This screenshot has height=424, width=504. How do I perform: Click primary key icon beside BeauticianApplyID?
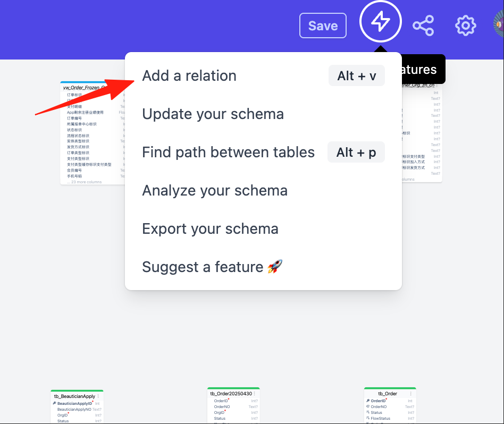click(x=54, y=403)
